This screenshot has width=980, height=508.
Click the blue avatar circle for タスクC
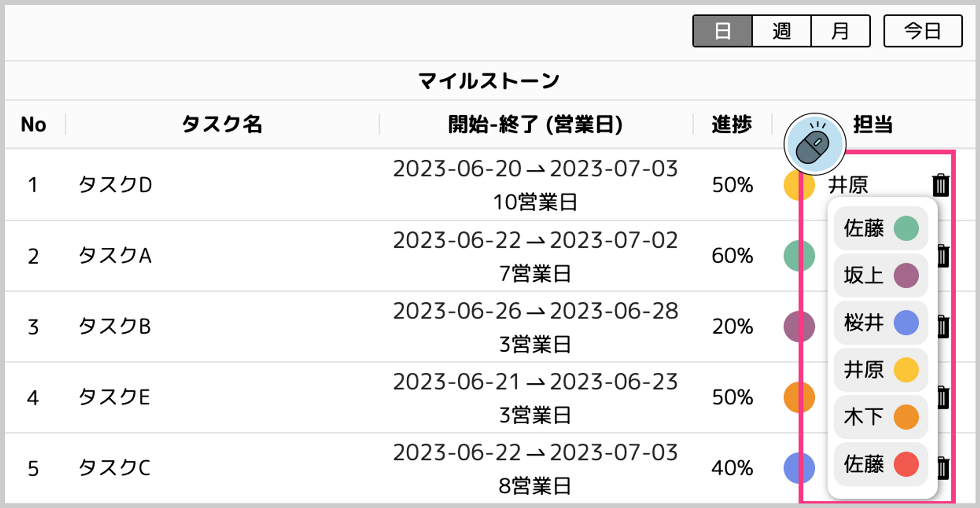(799, 468)
